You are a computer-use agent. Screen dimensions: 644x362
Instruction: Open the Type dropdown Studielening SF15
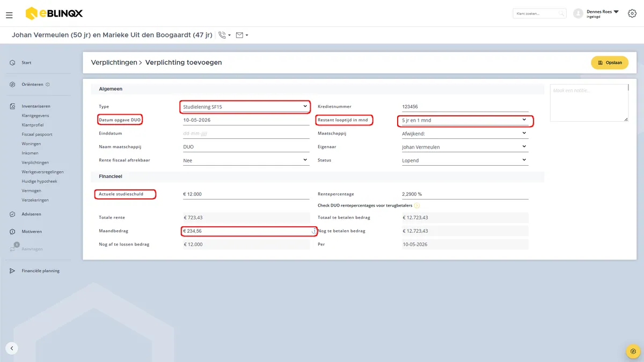[x=245, y=107]
